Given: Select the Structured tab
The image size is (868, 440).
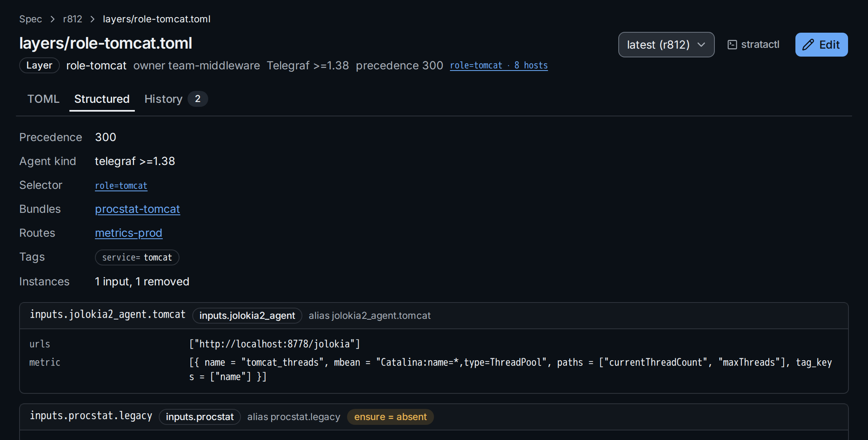Looking at the screenshot, I should tap(102, 99).
